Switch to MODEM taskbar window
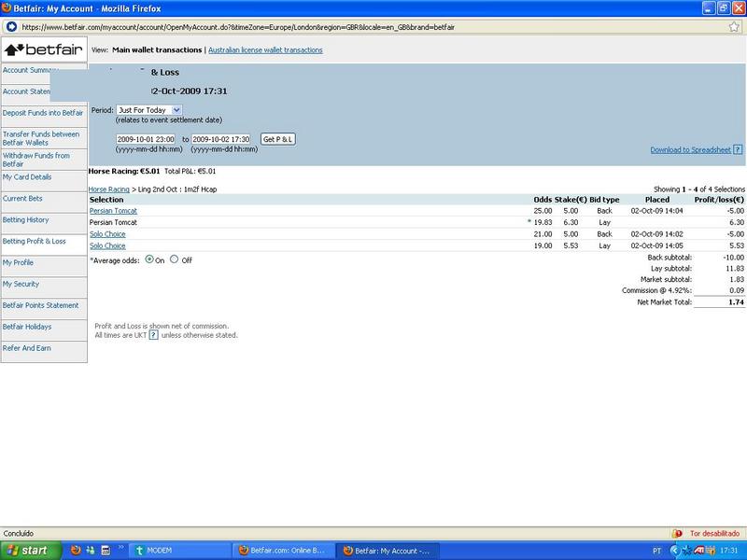747x560 pixels. (x=180, y=551)
